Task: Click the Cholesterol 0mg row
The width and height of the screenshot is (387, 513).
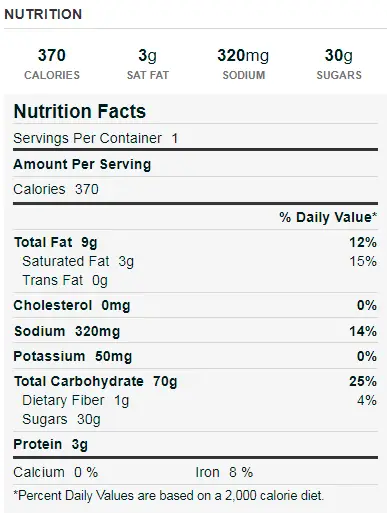Action: coord(195,305)
